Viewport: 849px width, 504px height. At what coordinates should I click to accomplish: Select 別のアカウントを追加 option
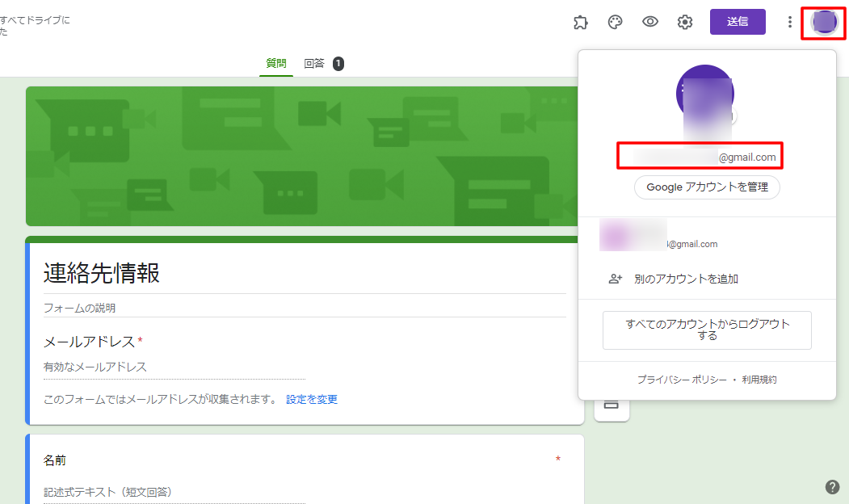(x=686, y=279)
